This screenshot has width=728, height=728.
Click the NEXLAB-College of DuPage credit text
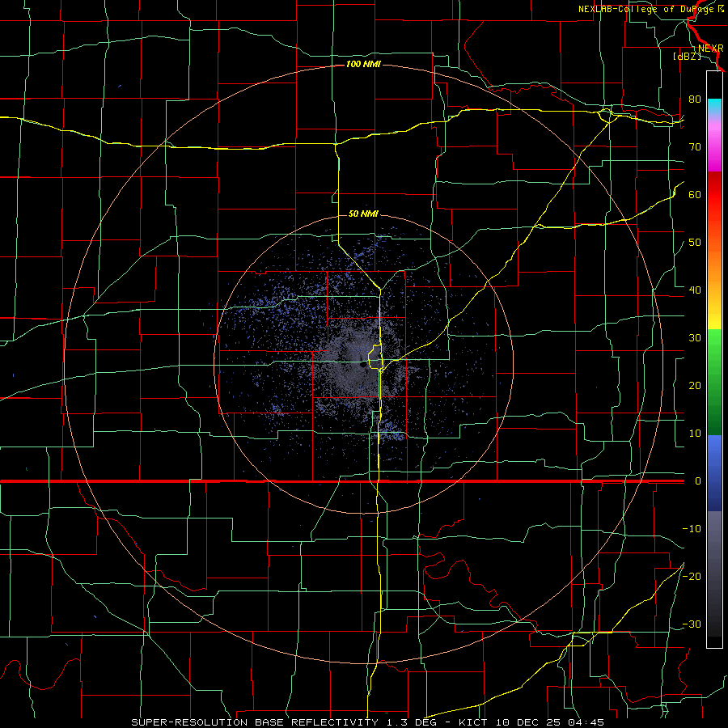click(652, 9)
